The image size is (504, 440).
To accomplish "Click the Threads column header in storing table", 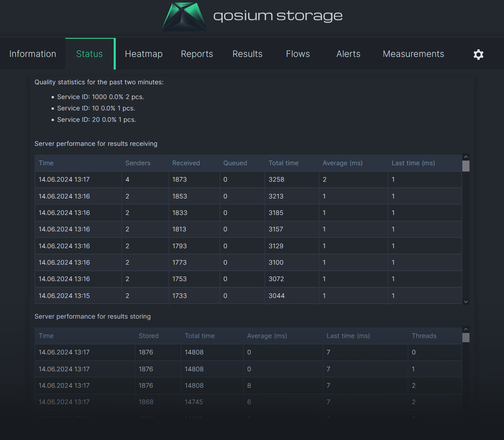I will pos(424,336).
